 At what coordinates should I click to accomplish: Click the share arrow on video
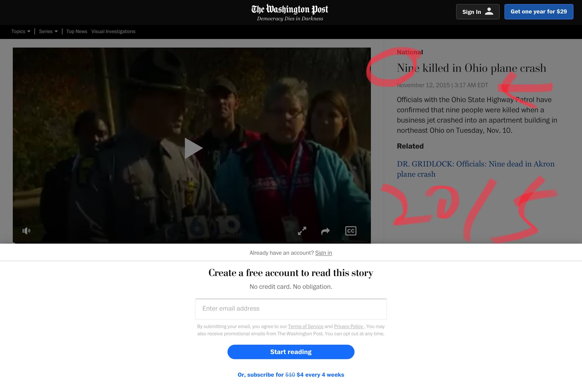(325, 231)
